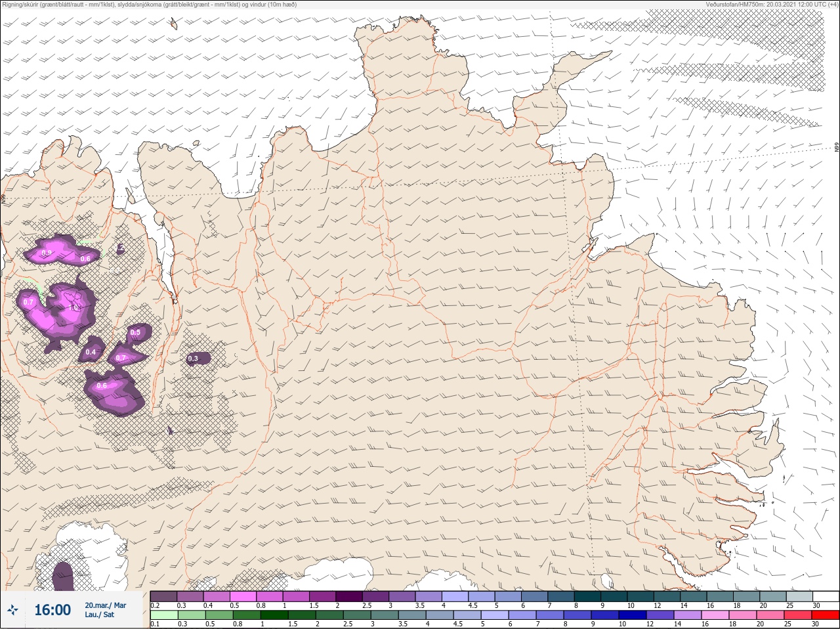Click the 3.5 label under the lower legend row

tap(403, 624)
